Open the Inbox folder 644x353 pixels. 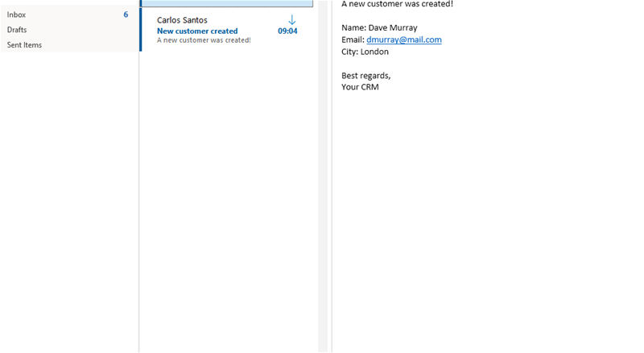tap(17, 15)
